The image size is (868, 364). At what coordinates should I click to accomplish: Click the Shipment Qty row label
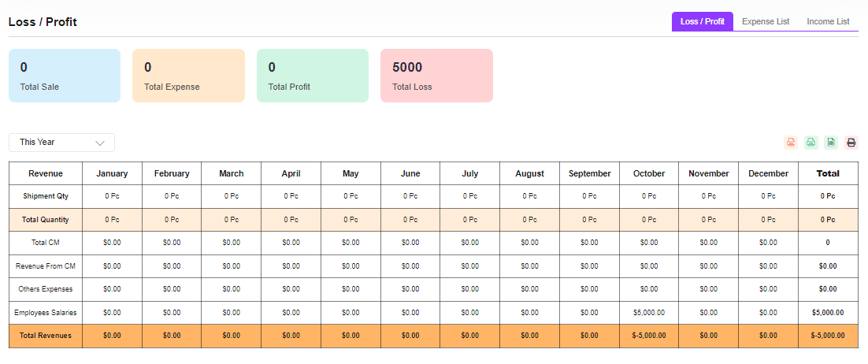click(x=46, y=196)
